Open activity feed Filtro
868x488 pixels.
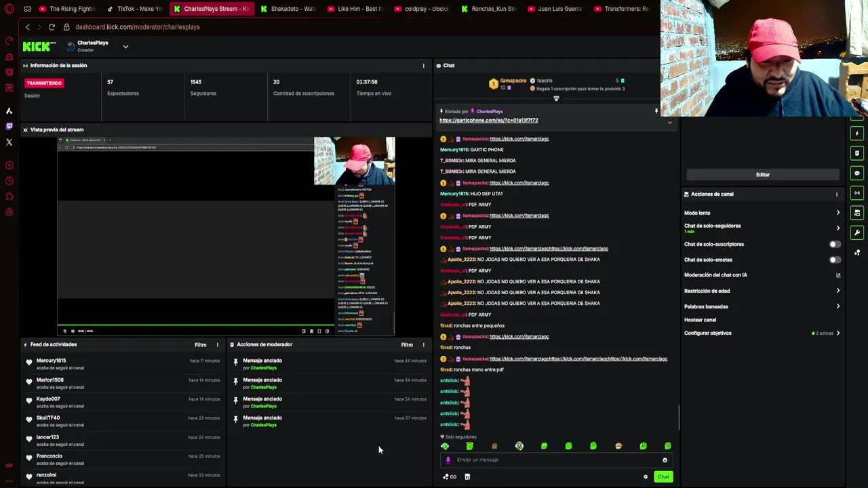201,345
